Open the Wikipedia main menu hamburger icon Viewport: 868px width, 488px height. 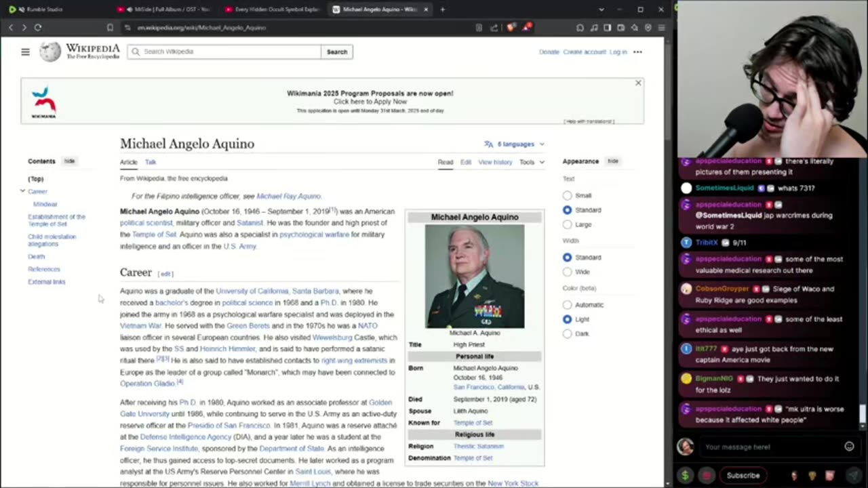pyautogui.click(x=25, y=52)
